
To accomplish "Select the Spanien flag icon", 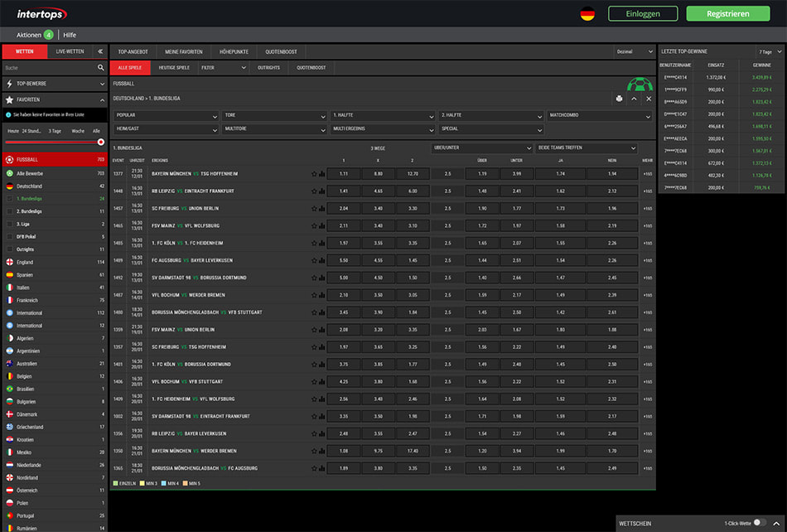I will [10, 274].
